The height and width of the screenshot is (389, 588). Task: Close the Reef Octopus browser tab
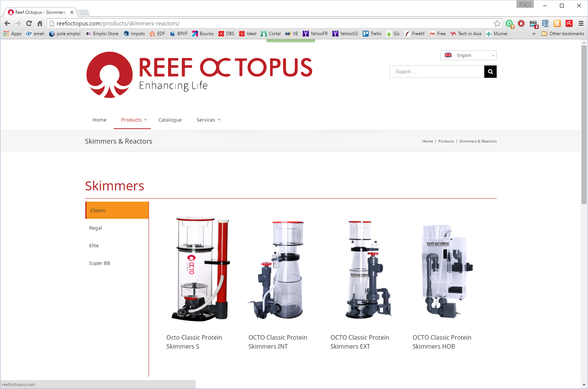coord(72,12)
